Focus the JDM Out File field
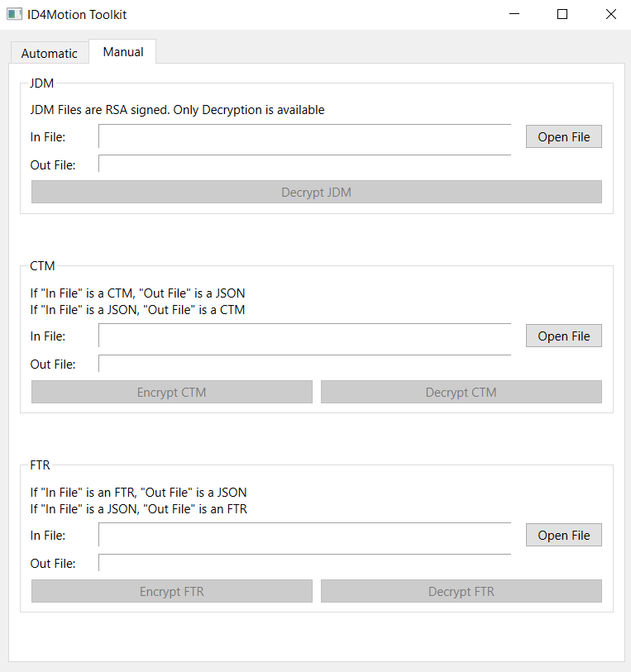This screenshot has height=672, width=631. [x=305, y=164]
